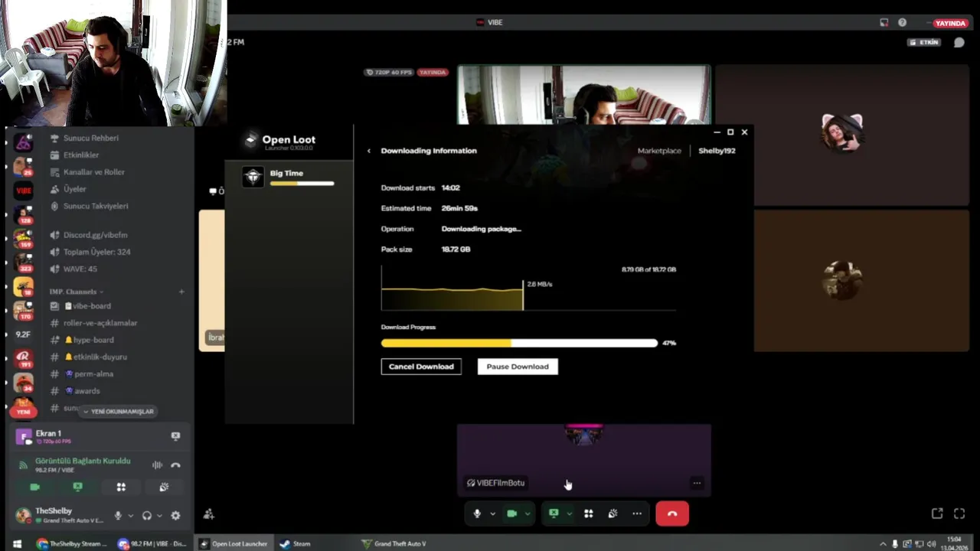Image resolution: width=980 pixels, height=551 pixels.
Task: Open options on the VIBEFilmBotu tile
Action: [x=696, y=483]
